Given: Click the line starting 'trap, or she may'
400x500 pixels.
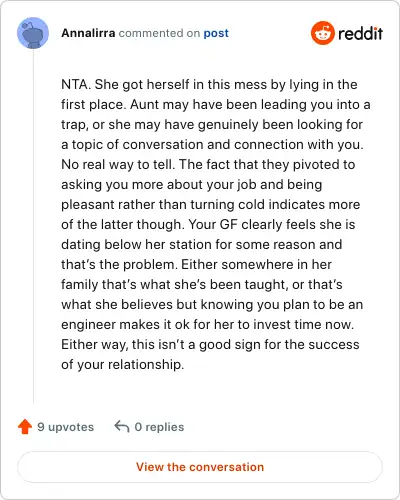Looking at the screenshot, I should 212,124.
